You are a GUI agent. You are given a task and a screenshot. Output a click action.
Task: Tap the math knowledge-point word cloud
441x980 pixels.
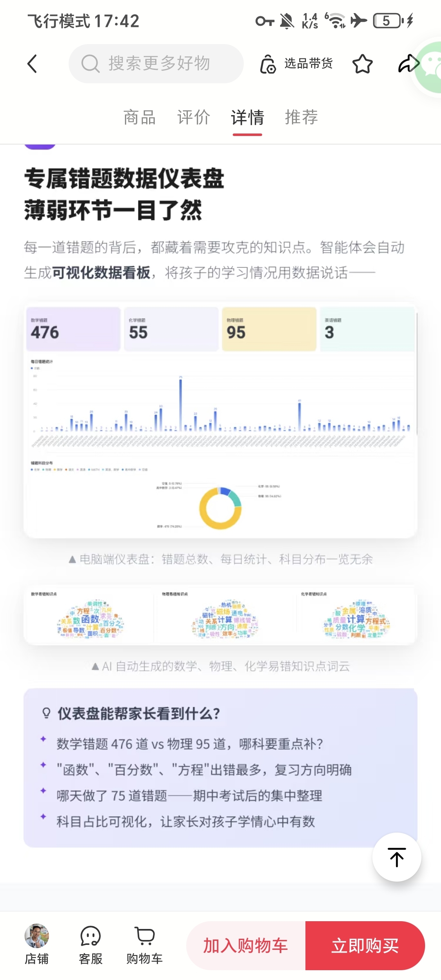(x=90, y=619)
